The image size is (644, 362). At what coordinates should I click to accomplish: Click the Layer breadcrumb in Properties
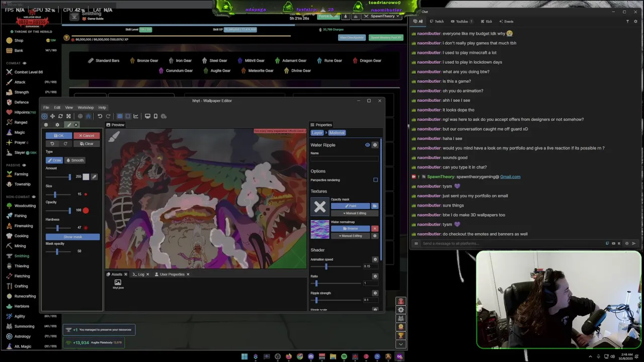click(317, 133)
